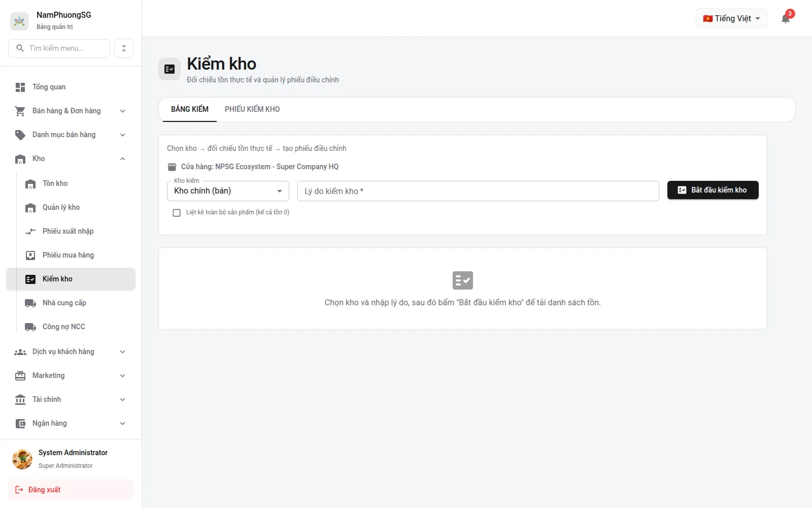The width and height of the screenshot is (812, 508).
Task: Click the NamPhuongSG logo icon
Action: (x=19, y=21)
